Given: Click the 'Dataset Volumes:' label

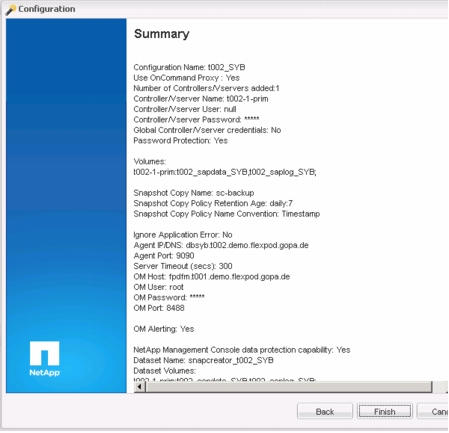Looking at the screenshot, I should click(165, 371).
